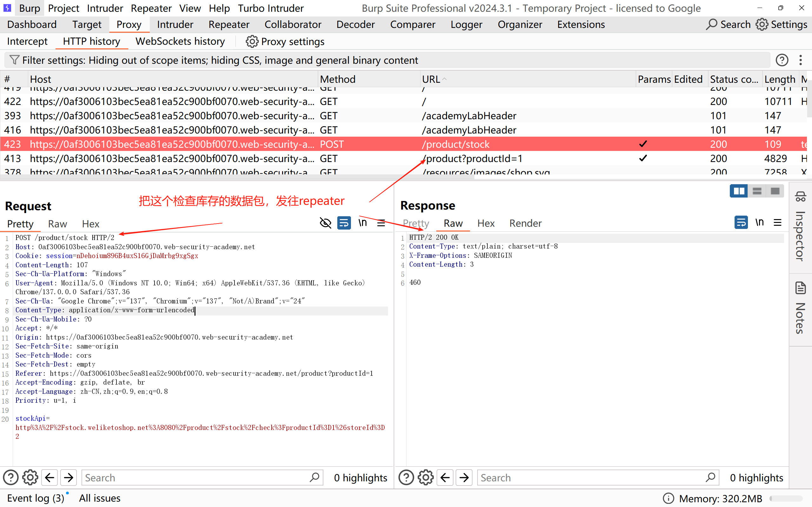Open response hamburger options menu
The width and height of the screenshot is (812, 507).
pyautogui.click(x=777, y=222)
